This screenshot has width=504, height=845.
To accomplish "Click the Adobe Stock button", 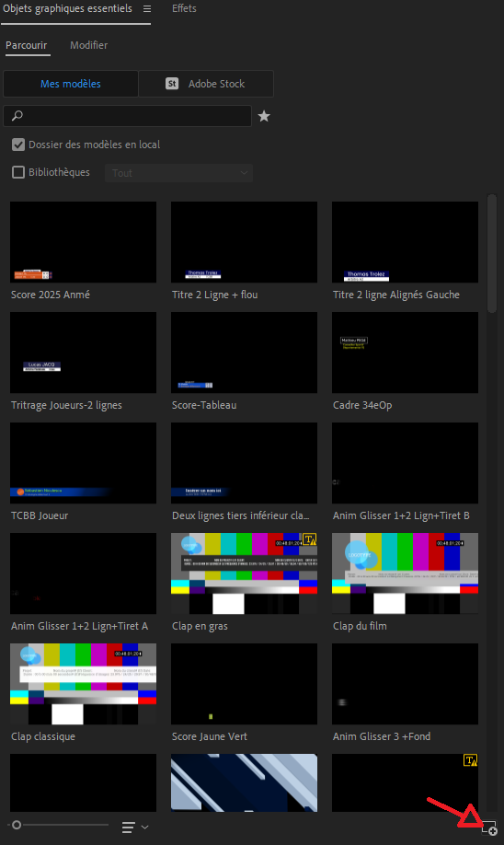I will 206,84.
